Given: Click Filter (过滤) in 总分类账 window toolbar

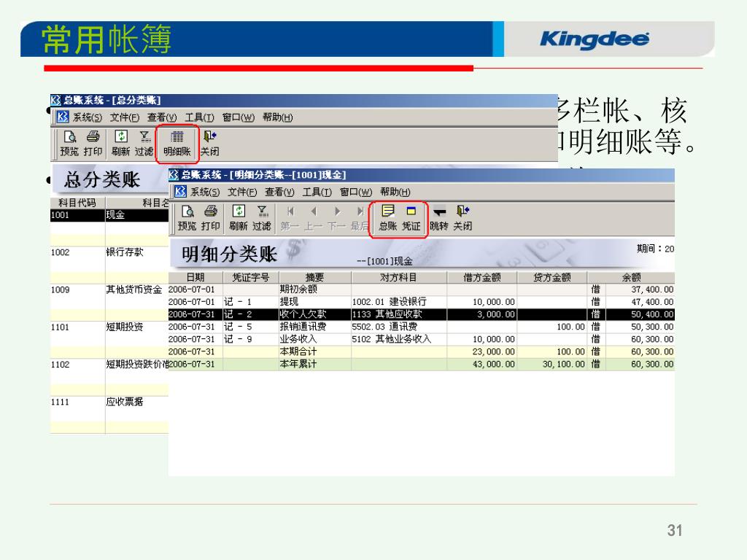Looking at the screenshot, I should pyautogui.click(x=144, y=144).
